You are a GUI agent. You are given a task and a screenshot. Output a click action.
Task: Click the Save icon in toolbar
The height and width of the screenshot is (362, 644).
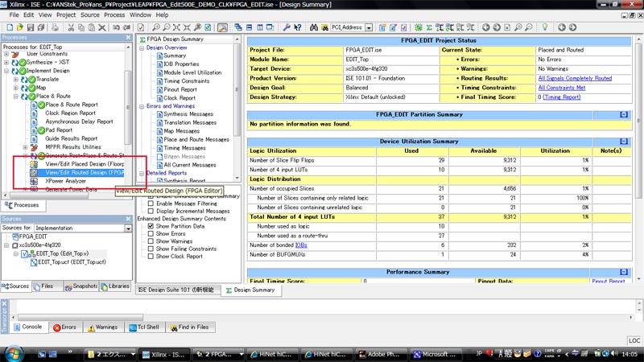[31, 27]
